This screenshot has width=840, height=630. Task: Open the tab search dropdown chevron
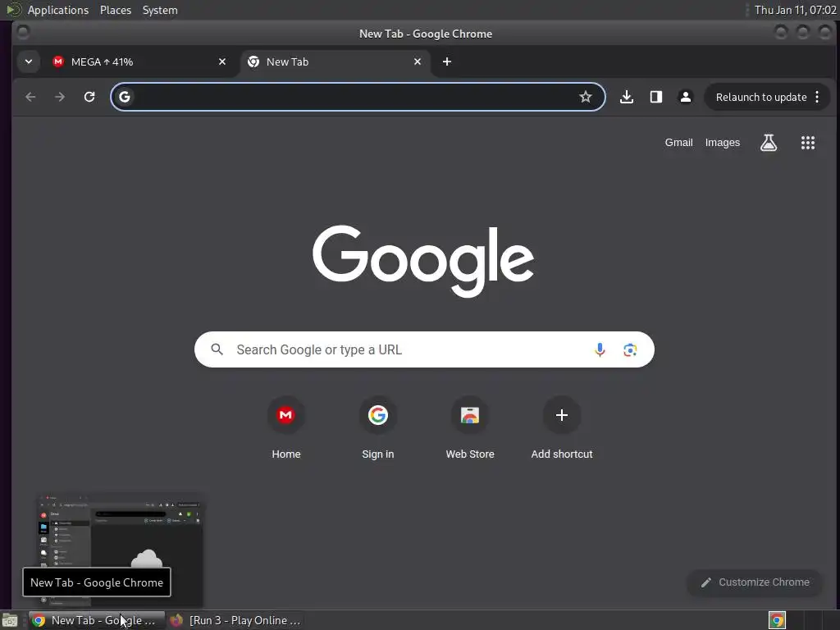tap(29, 62)
